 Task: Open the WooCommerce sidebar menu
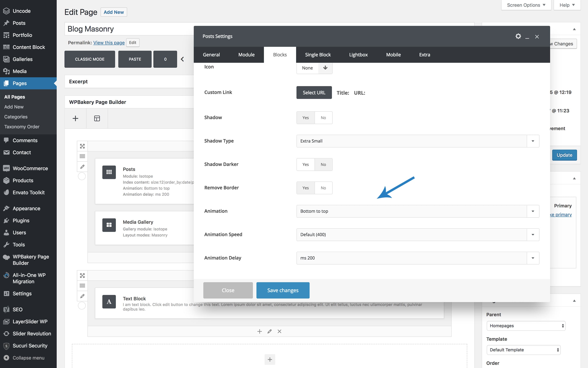click(30, 168)
